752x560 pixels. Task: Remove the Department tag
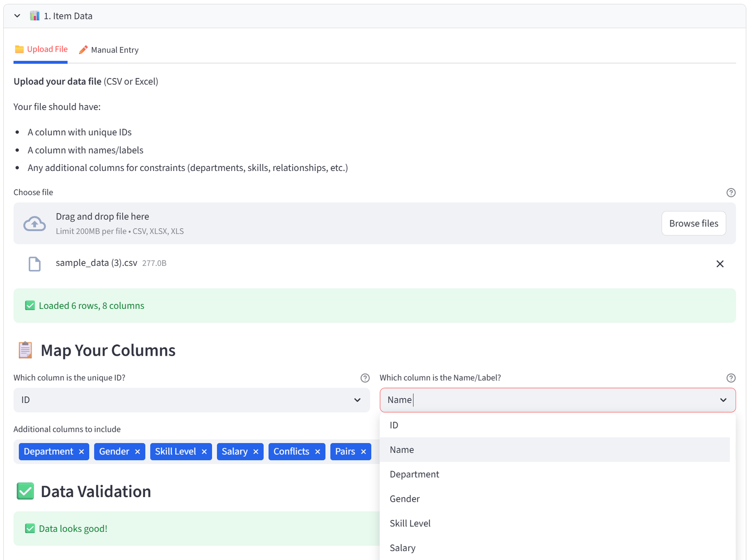pos(81,452)
